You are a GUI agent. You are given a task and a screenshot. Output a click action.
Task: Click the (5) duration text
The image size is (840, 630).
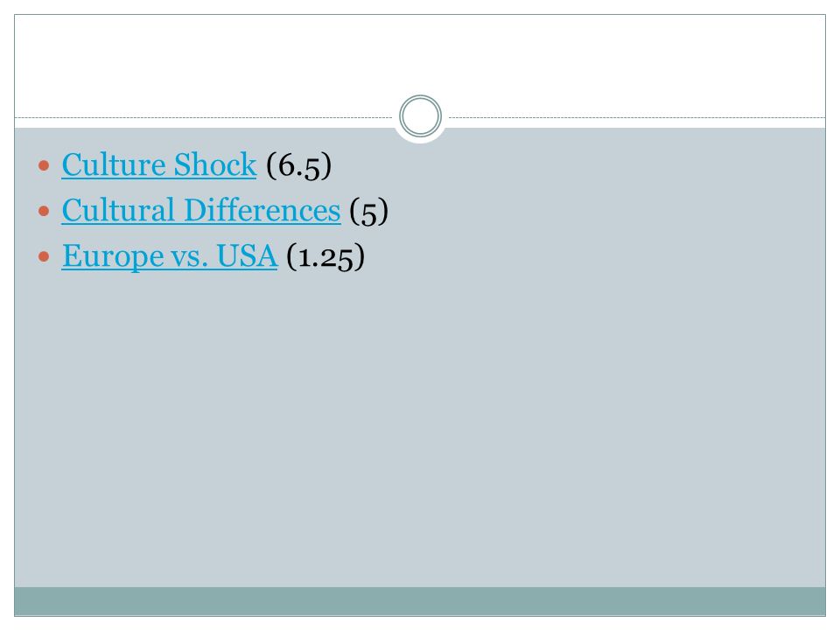368,211
